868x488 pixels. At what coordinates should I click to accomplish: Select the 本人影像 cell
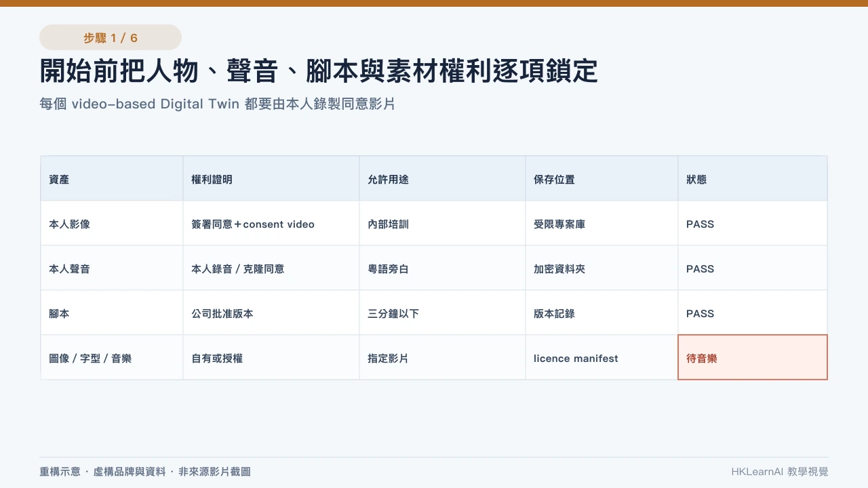click(112, 224)
